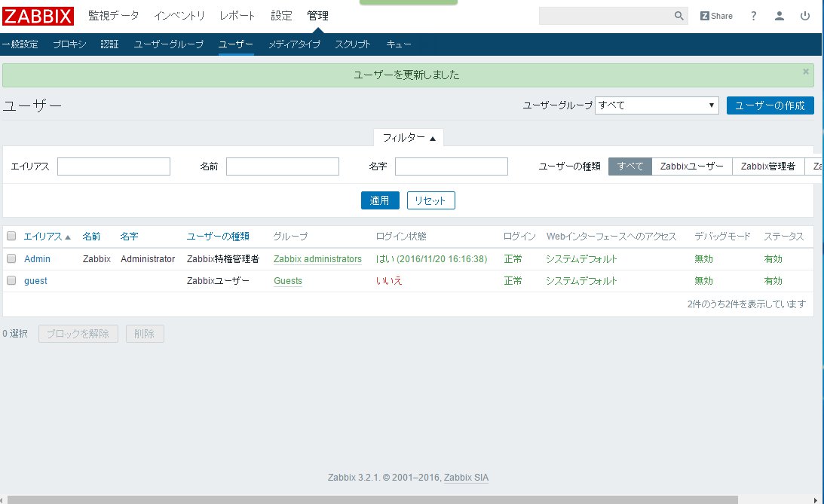Image resolution: width=824 pixels, height=504 pixels.
Task: Go to 認証 submenu
Action: (110, 44)
